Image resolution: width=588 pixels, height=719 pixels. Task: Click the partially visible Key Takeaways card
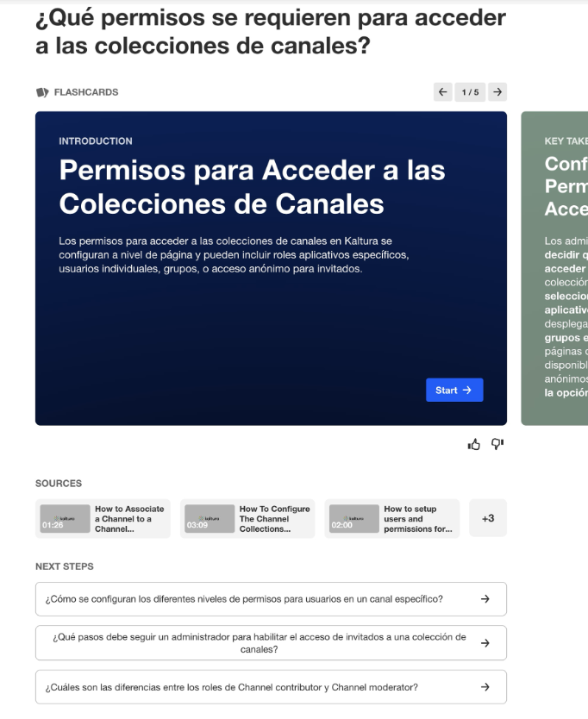point(554,268)
